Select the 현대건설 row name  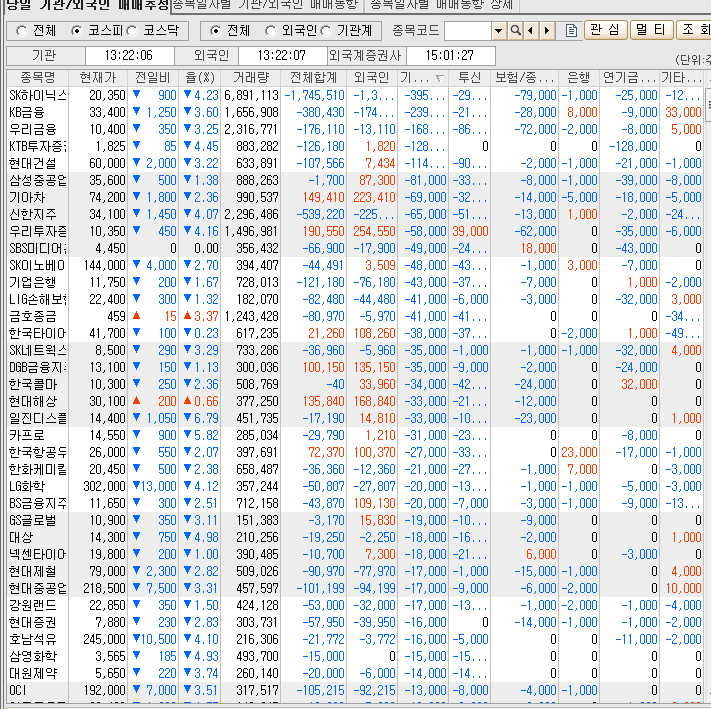(x=32, y=164)
